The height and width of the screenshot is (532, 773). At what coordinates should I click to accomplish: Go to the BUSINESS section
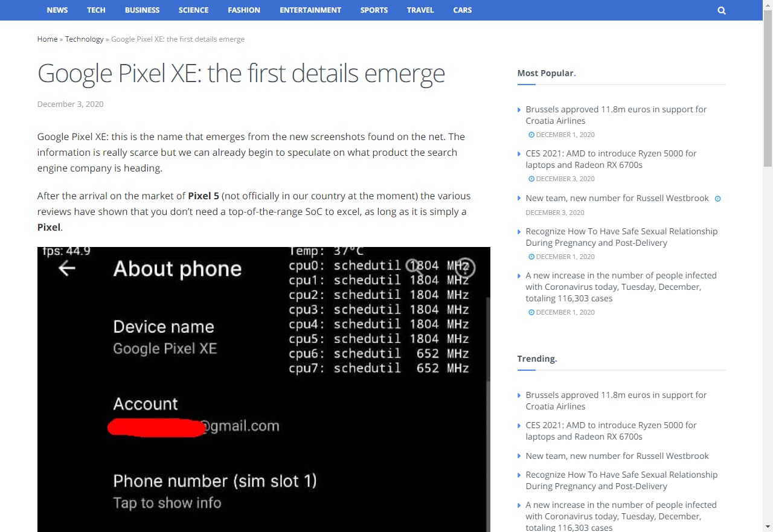[x=143, y=10]
